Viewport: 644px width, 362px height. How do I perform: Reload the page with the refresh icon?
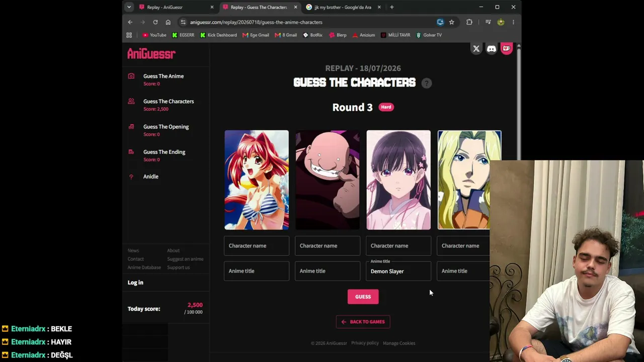[155, 22]
